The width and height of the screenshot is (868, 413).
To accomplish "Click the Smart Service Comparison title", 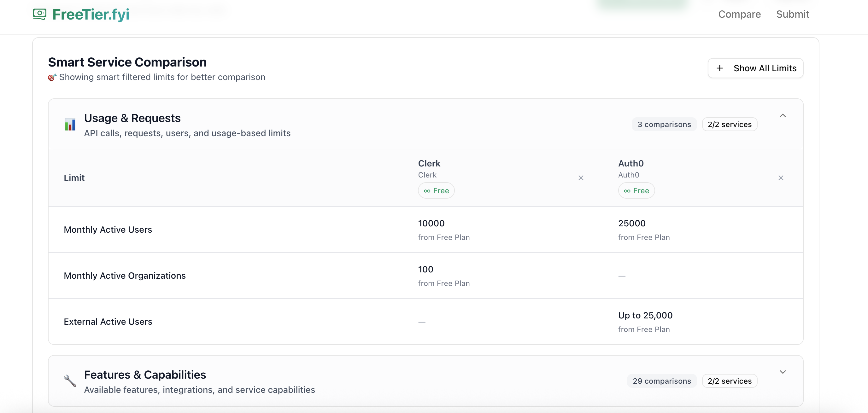I will pos(127,62).
